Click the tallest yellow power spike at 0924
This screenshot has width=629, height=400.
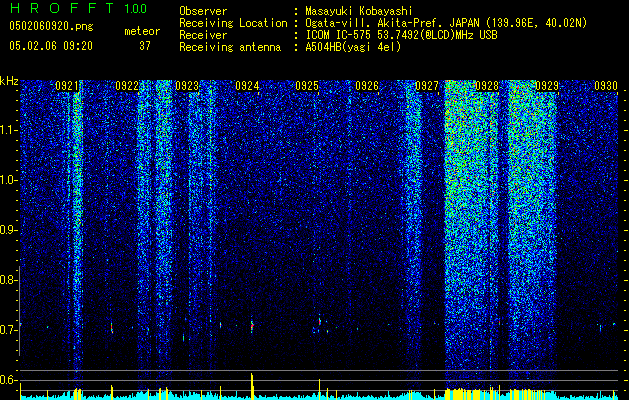252,386
